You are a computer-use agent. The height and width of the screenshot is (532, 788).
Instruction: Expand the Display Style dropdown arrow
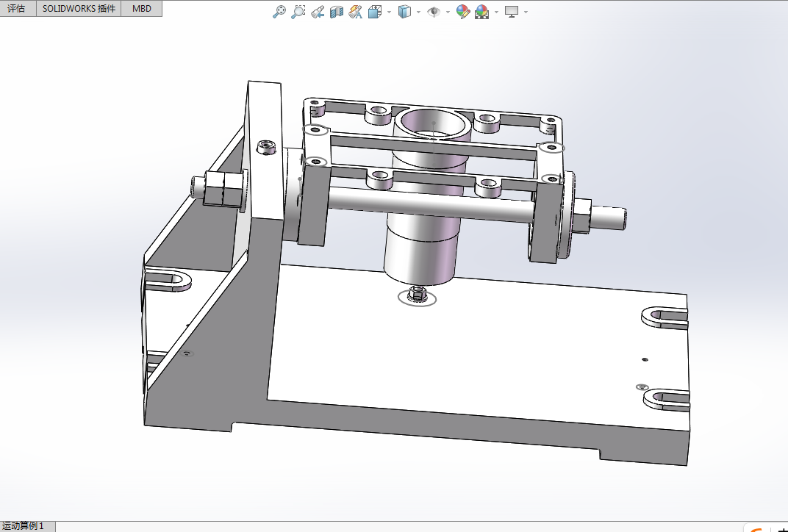(419, 12)
